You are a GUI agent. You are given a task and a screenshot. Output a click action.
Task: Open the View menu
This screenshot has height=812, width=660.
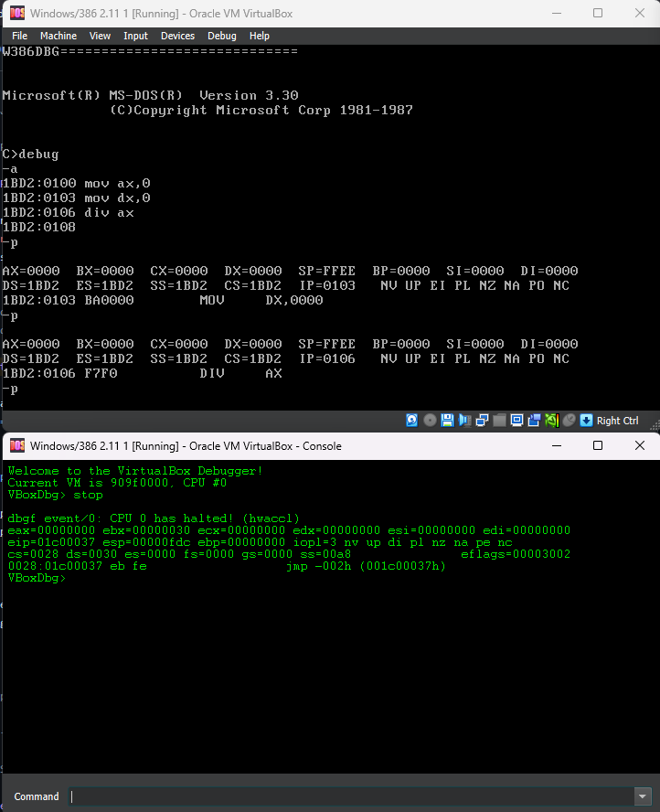click(x=100, y=36)
